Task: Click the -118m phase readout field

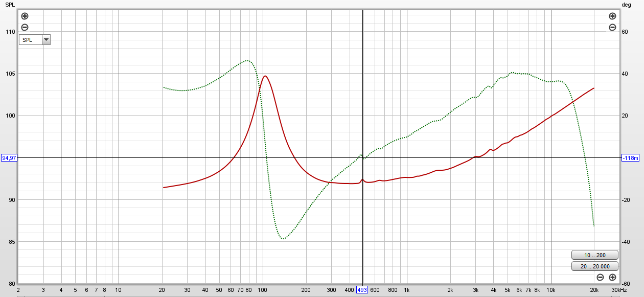Action: click(630, 157)
